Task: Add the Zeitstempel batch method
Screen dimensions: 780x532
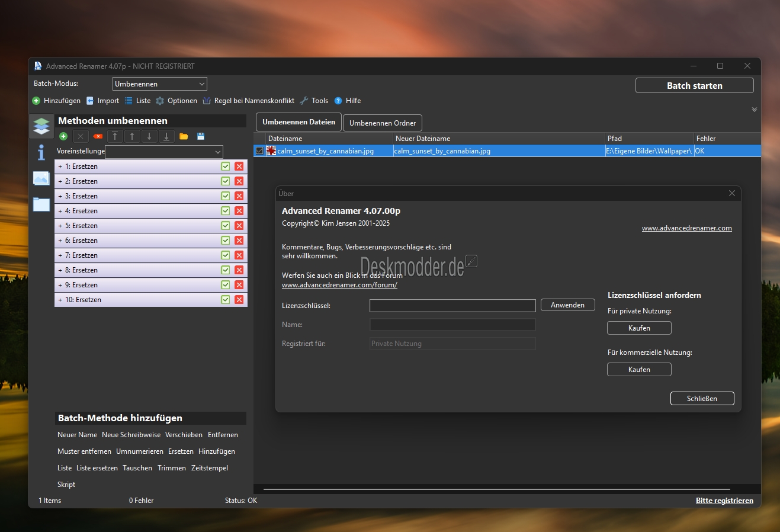Action: [x=209, y=468]
